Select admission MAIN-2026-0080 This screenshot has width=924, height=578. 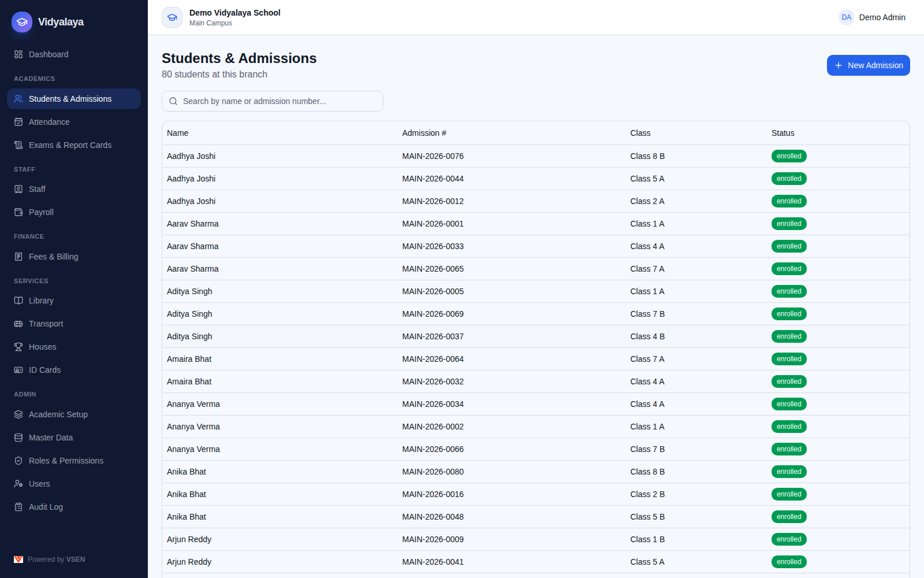coord(433,472)
